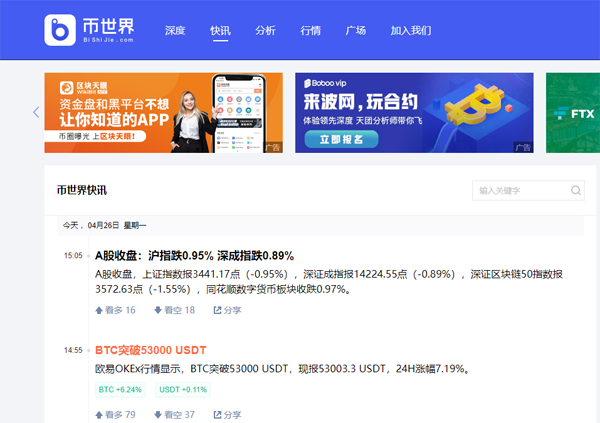Screen dimensions: 600x423
Task: Click the search magnifier icon
Action: [x=576, y=190]
